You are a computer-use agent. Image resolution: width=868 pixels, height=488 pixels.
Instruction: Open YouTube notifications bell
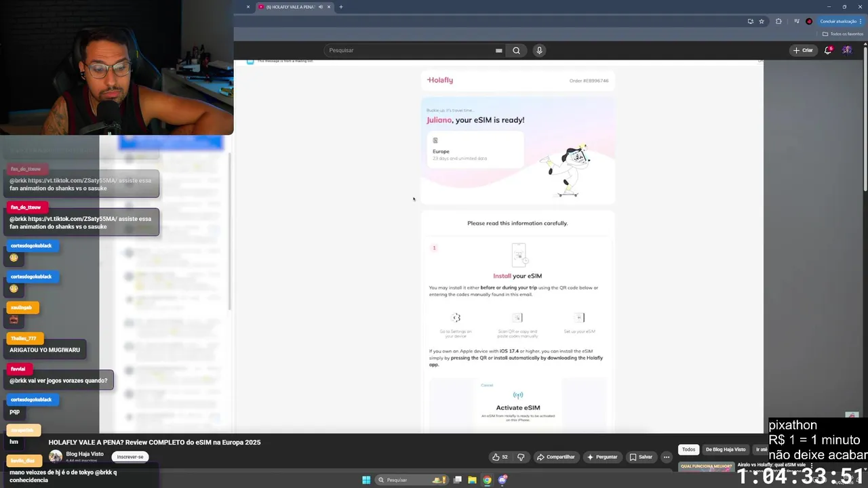[828, 50]
